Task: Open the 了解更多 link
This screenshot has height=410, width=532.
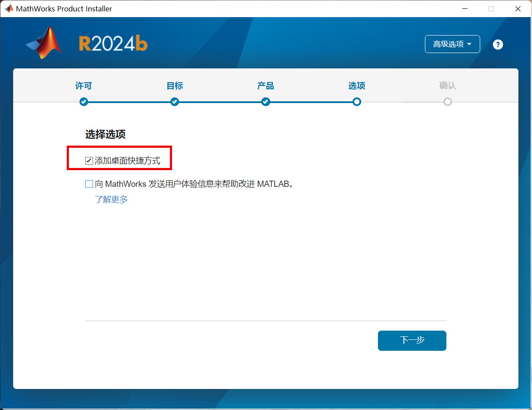Action: pos(111,200)
